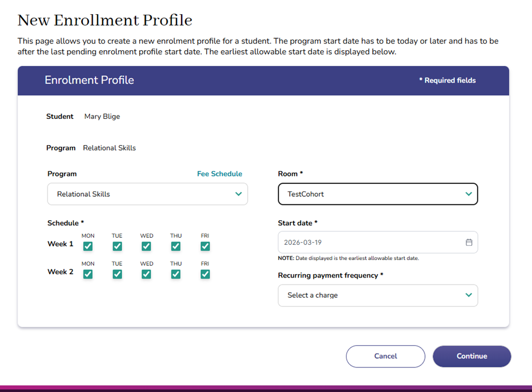Open the Relational Skills program dropdown
This screenshot has width=532, height=392.
click(x=147, y=194)
